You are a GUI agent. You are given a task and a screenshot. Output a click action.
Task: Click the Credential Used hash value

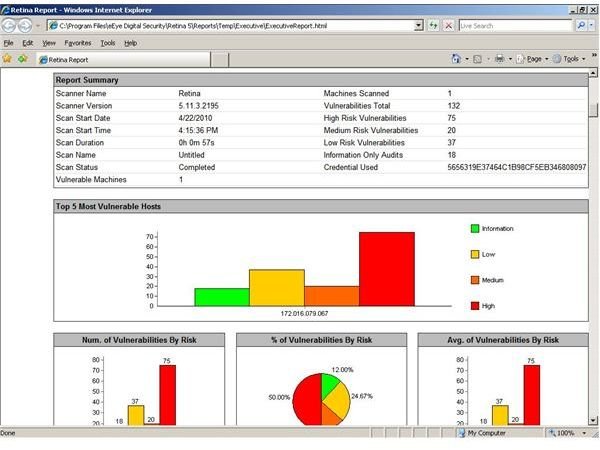point(517,167)
